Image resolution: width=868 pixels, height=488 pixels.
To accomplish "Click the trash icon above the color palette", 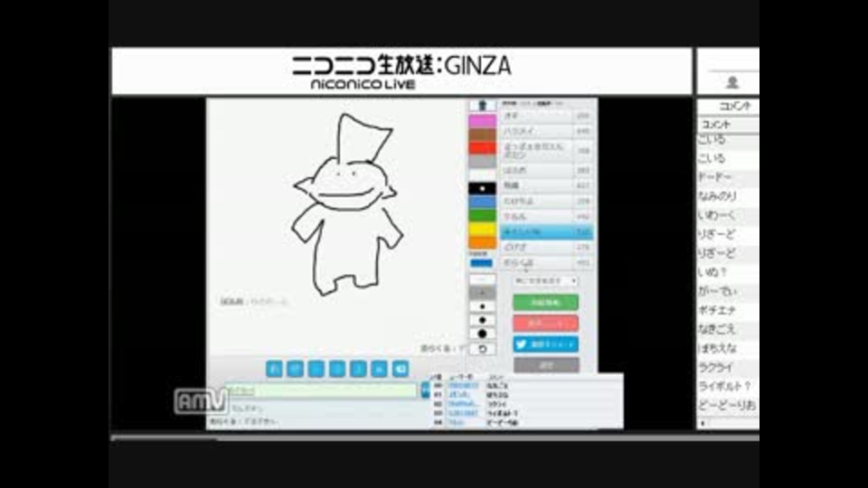I will [482, 105].
